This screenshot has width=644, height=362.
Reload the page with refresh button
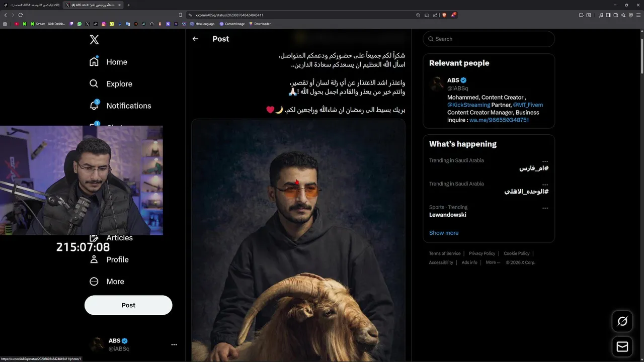click(x=21, y=15)
